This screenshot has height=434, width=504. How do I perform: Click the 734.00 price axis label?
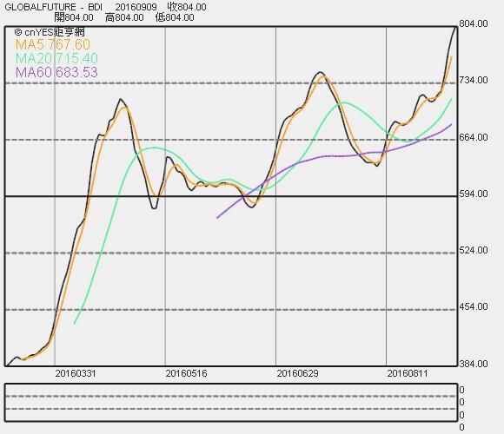tap(474, 80)
